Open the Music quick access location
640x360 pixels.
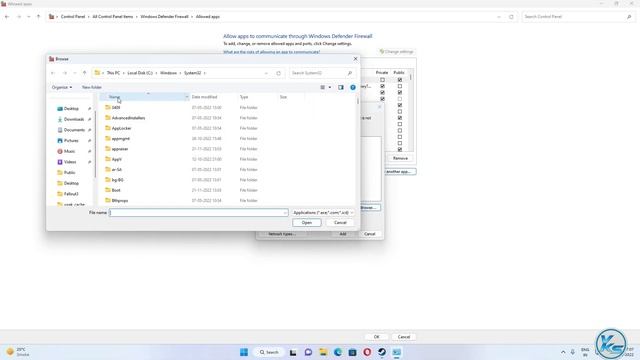[x=69, y=151]
